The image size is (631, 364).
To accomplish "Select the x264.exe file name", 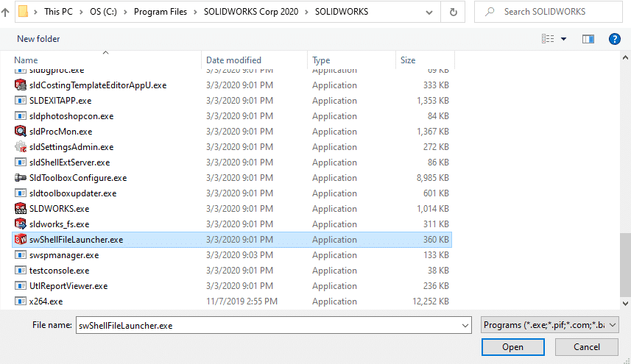I will tap(46, 301).
